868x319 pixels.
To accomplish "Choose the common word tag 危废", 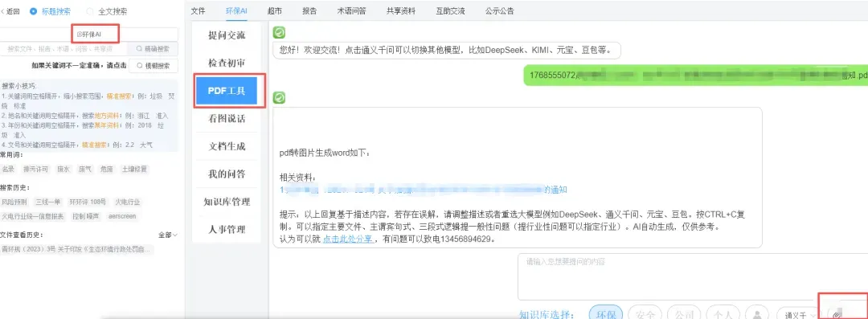I will point(106,169).
